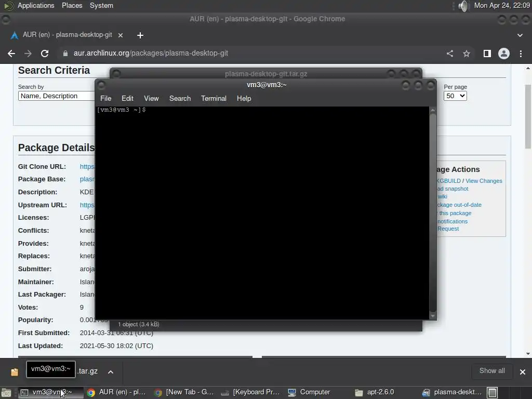Image resolution: width=532 pixels, height=399 pixels.
Task: Go back with Chrome back arrow
Action: tap(11, 54)
